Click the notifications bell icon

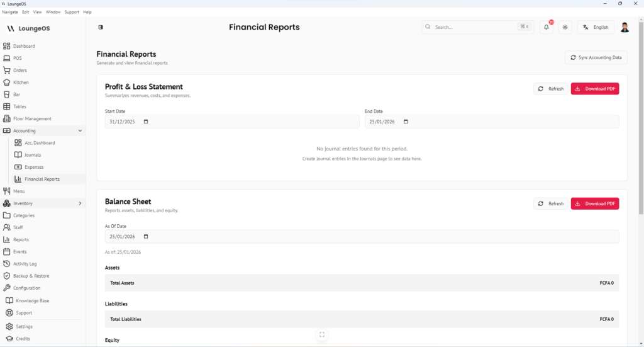(x=547, y=27)
